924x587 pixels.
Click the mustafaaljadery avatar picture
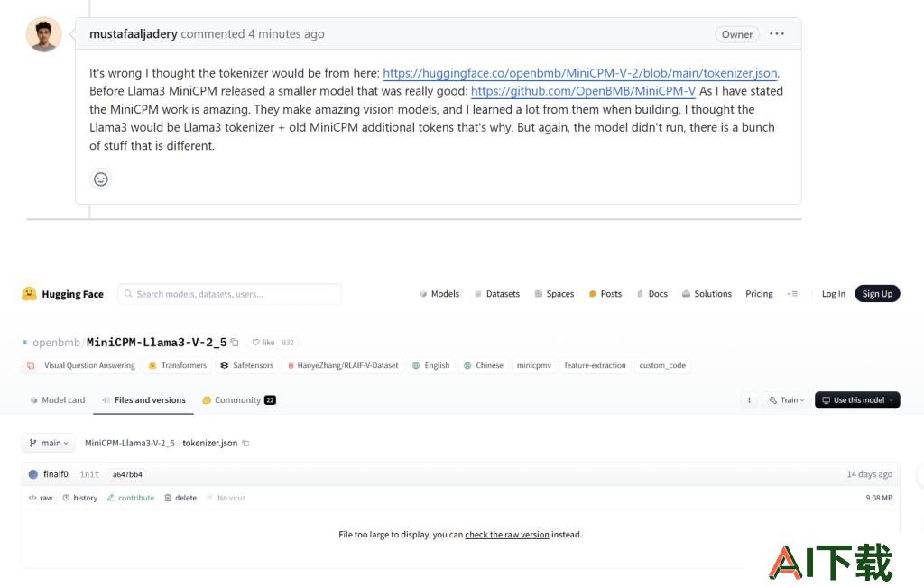43,34
